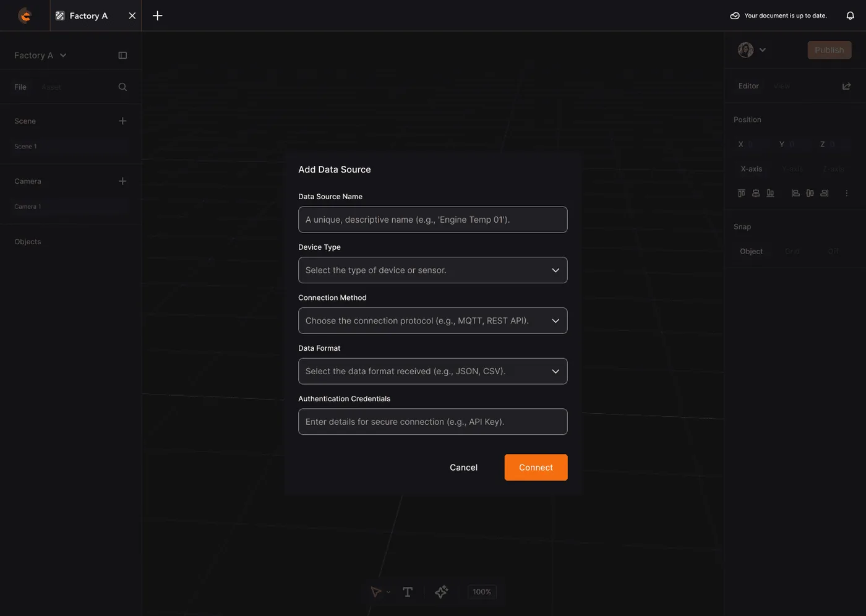Switch to the Asset tab
866x616 pixels.
pos(51,87)
